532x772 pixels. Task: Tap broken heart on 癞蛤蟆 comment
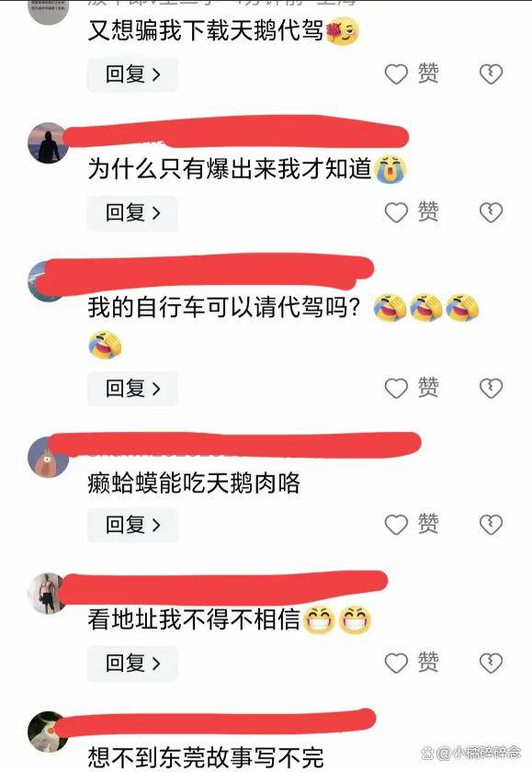click(x=491, y=525)
